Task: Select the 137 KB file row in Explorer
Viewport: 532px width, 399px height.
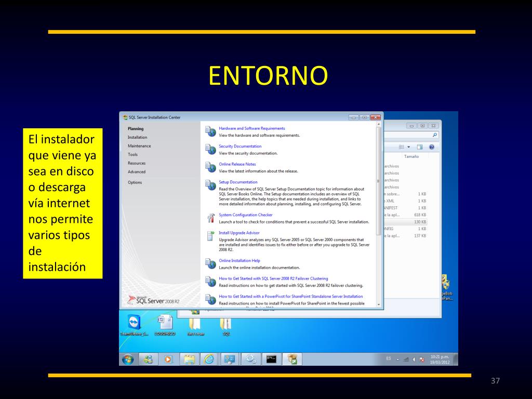Action: click(x=405, y=236)
